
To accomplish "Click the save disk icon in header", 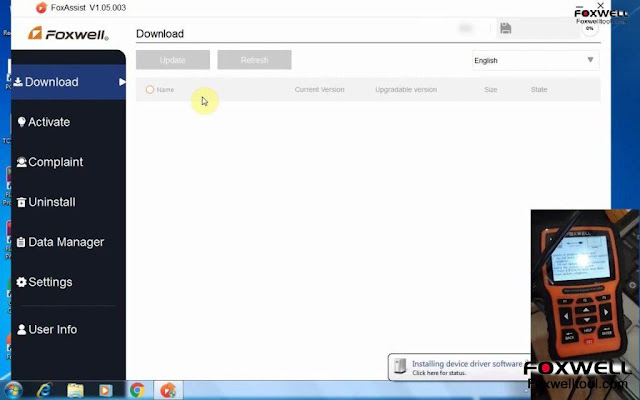I will [506, 28].
